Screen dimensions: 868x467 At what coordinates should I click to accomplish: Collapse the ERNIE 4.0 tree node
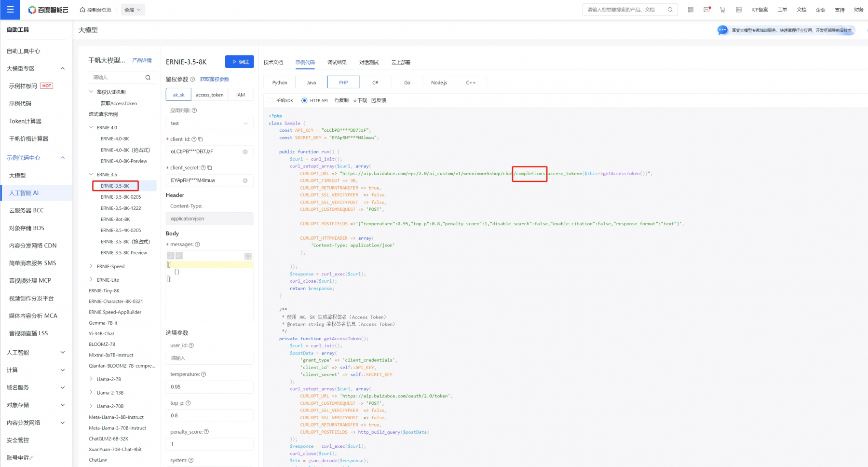click(91, 127)
